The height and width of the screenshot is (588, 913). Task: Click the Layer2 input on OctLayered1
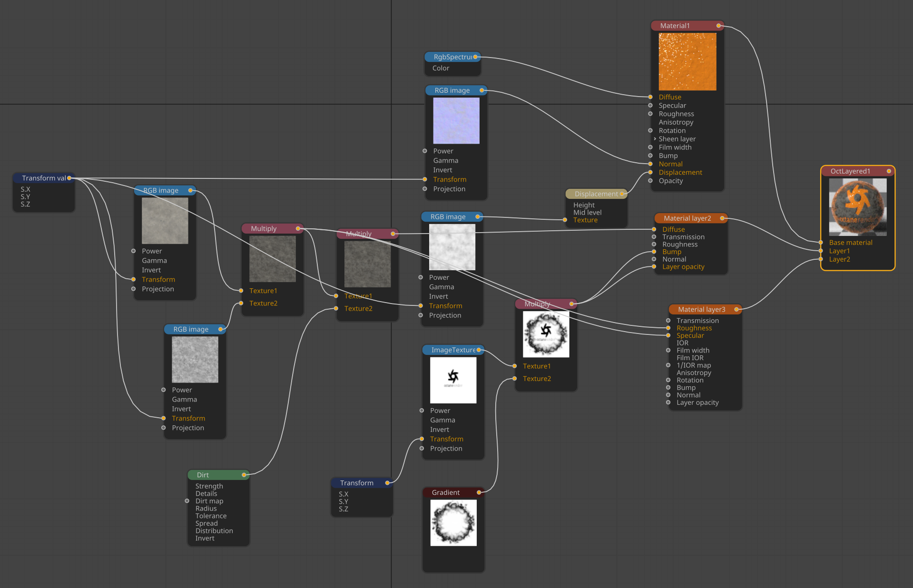coord(821,259)
